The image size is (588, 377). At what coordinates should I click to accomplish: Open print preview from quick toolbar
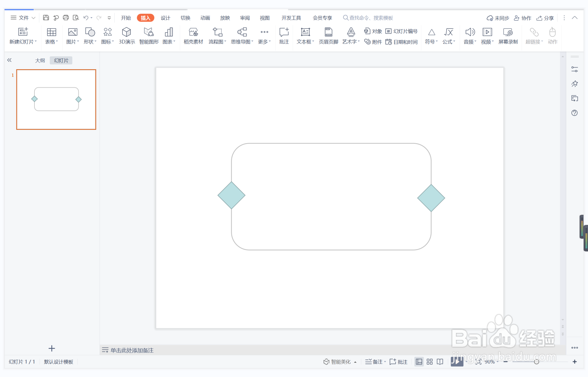tap(76, 18)
